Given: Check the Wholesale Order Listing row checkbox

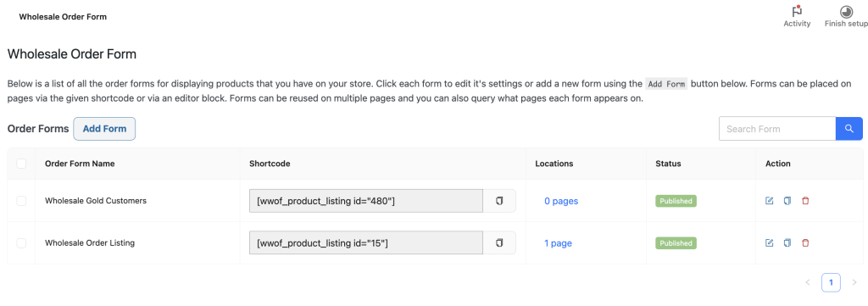Looking at the screenshot, I should point(21,243).
